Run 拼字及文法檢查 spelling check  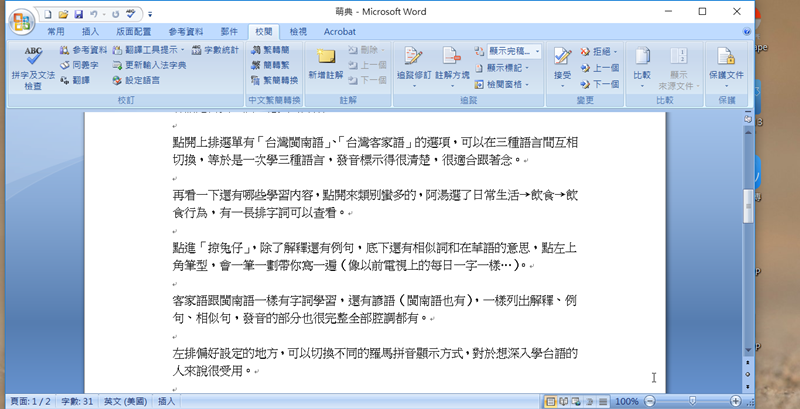click(33, 68)
